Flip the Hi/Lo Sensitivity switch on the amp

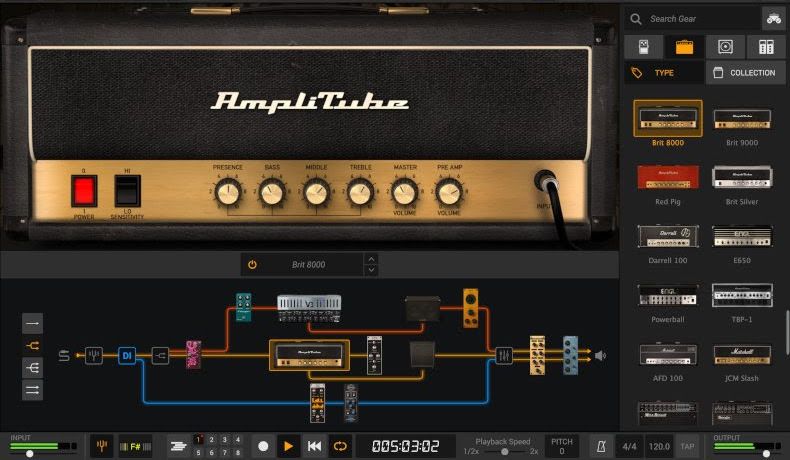[x=127, y=190]
